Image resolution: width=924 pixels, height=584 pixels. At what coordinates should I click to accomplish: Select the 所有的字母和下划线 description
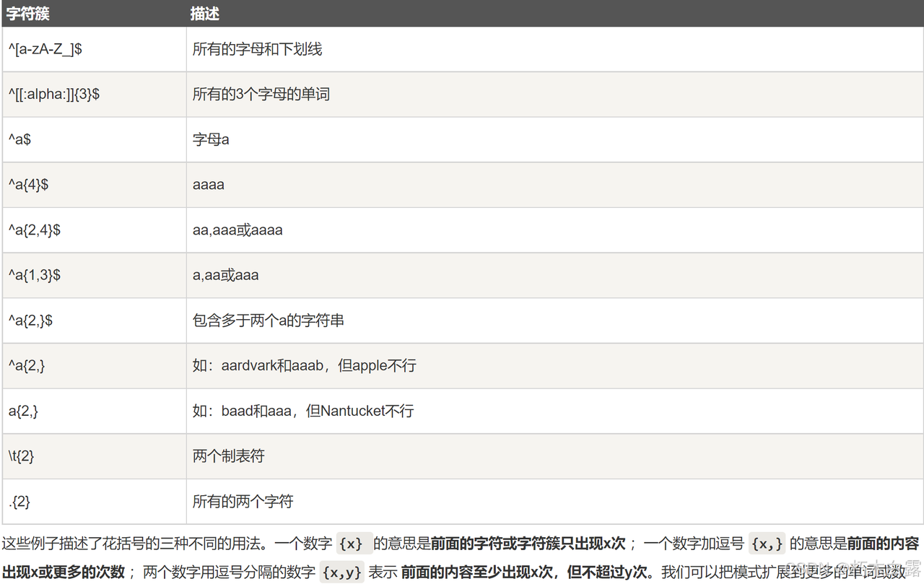pyautogui.click(x=257, y=50)
